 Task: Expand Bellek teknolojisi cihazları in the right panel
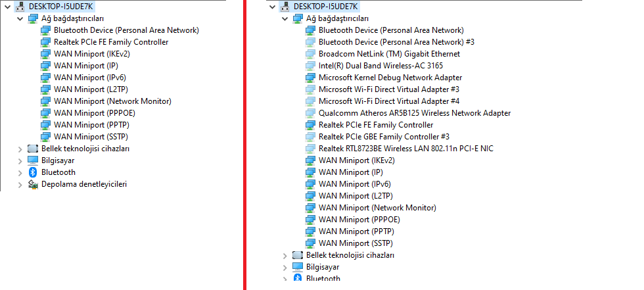click(285, 255)
